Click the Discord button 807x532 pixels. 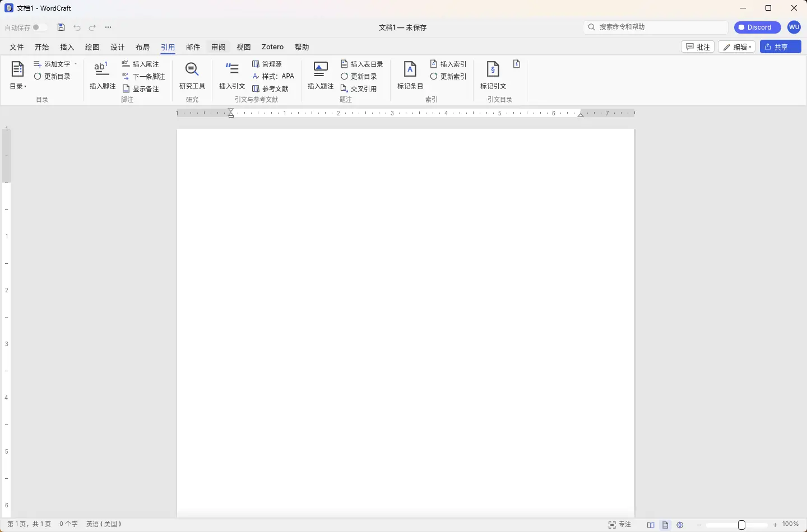pos(758,27)
